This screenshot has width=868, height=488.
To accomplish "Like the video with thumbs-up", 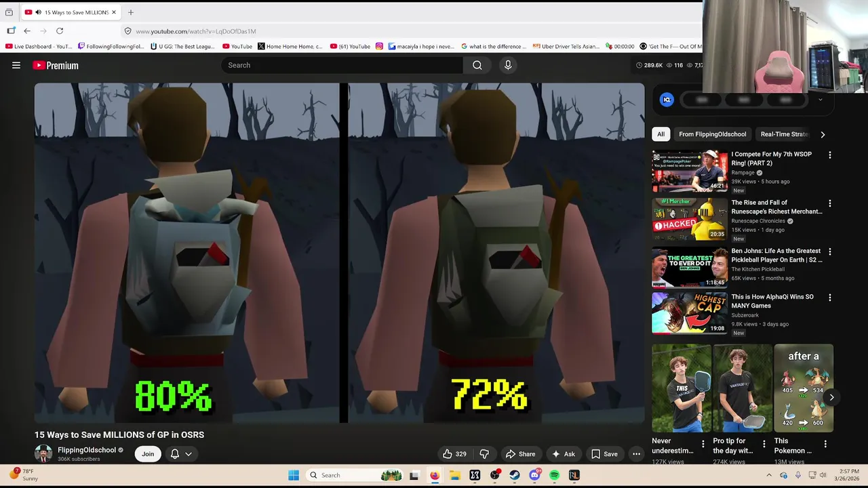I will 455,454.
